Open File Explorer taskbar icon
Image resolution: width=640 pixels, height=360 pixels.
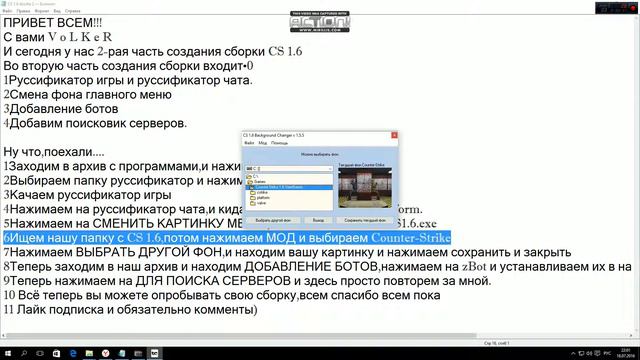[89, 353]
